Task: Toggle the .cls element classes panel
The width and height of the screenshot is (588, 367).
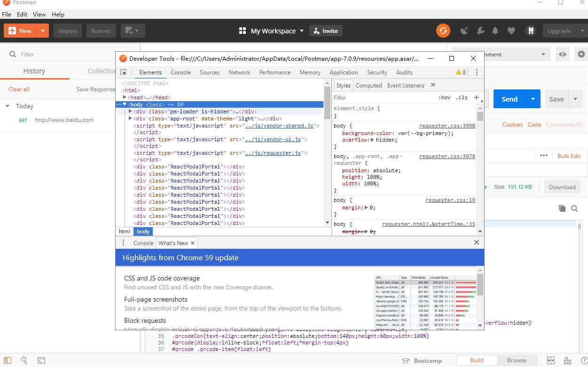Action: tap(463, 98)
